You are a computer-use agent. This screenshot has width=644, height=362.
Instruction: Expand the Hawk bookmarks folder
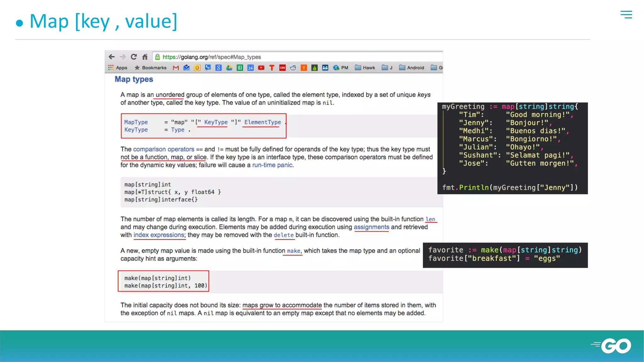[365, 68]
